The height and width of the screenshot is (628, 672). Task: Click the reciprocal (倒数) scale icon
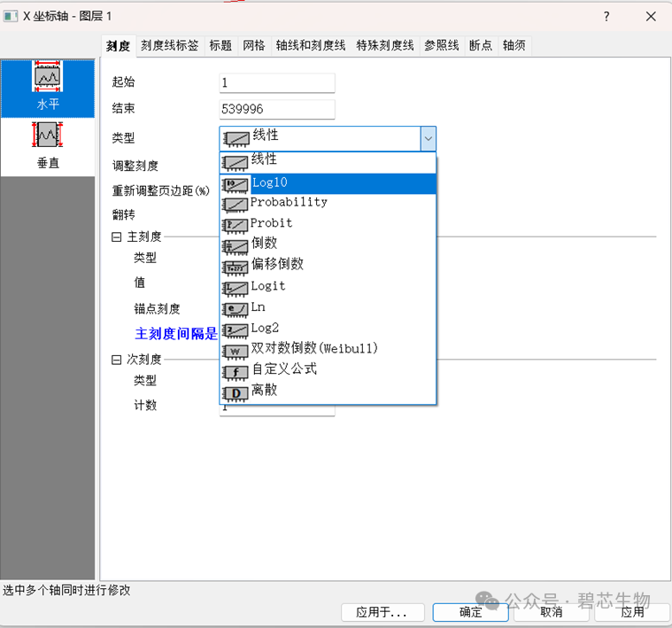click(236, 246)
